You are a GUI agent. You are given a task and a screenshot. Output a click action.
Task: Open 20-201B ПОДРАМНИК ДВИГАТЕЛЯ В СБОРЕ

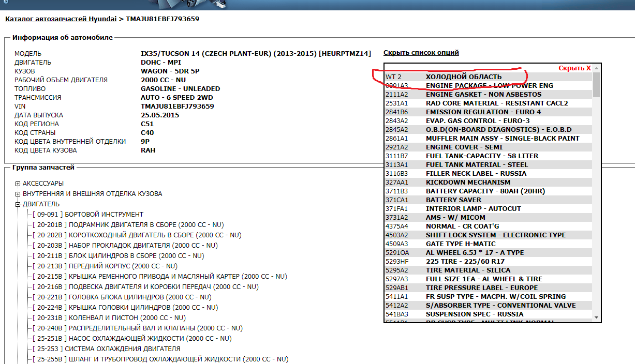(128, 225)
